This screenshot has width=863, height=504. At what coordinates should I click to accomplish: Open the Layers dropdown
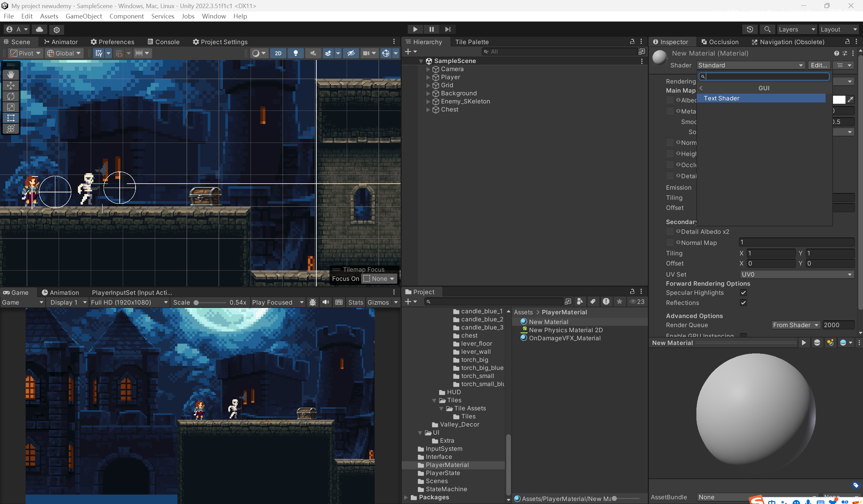[x=796, y=29]
